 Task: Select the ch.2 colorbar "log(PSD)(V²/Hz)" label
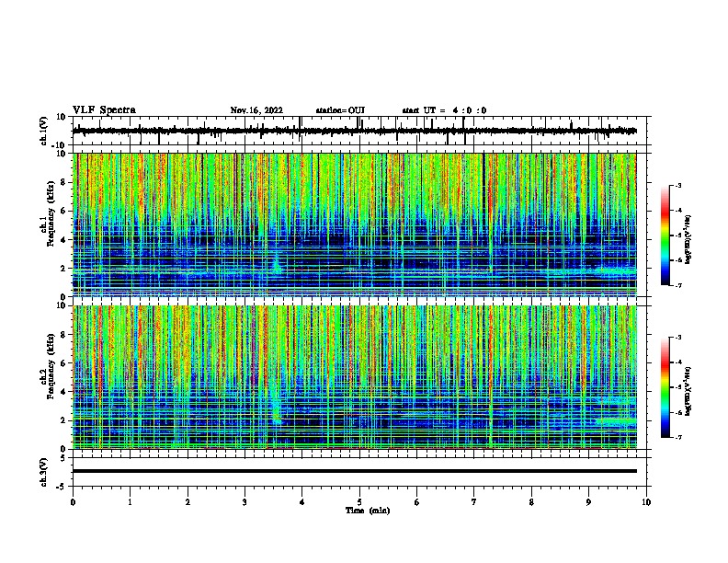(688, 391)
